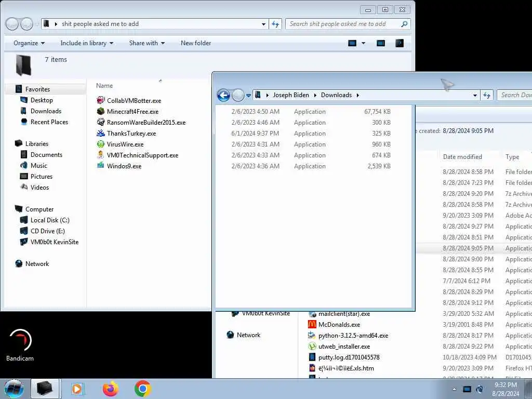Launch Google Chrome from taskbar
532x399 pixels.
tap(142, 389)
